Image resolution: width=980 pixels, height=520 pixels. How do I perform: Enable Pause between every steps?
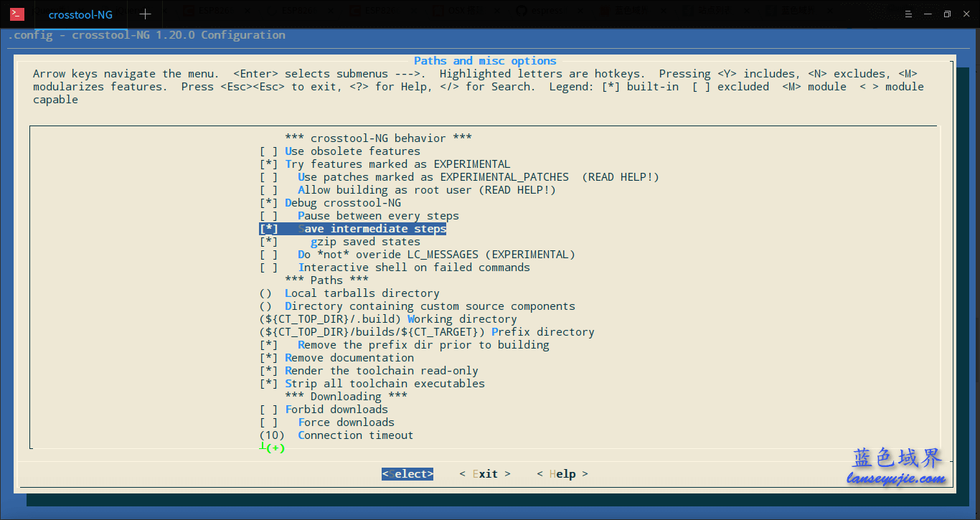pos(359,216)
